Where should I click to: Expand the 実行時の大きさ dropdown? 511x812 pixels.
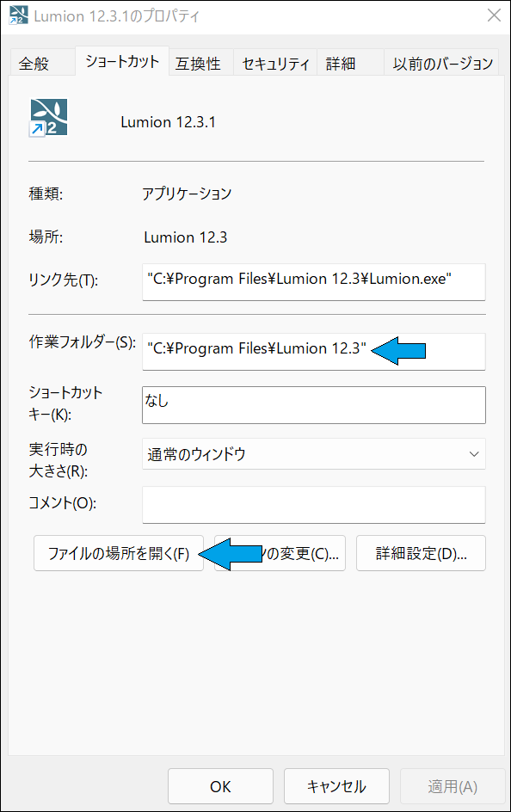[x=314, y=454]
